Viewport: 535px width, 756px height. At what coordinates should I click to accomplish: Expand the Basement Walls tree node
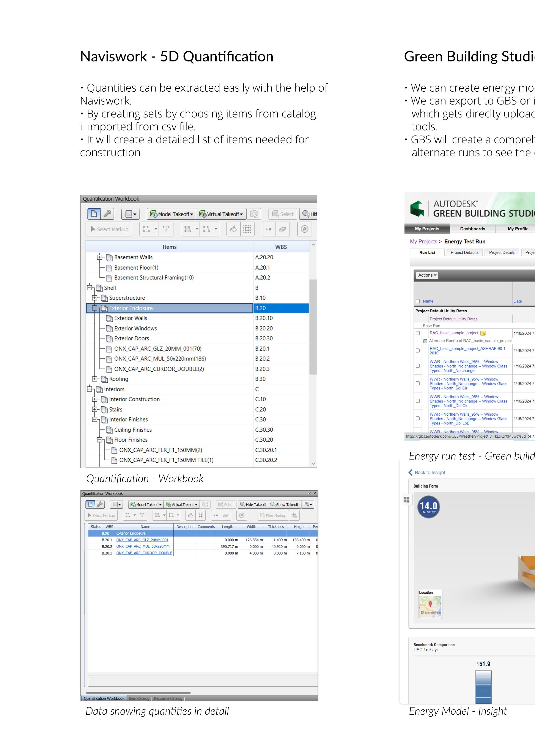pos(99,257)
